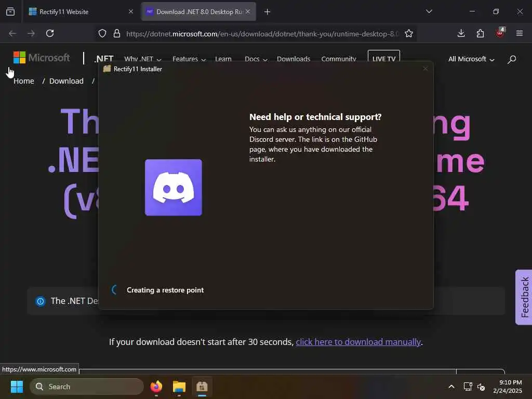Click the tracking protection shield icon

point(102,34)
